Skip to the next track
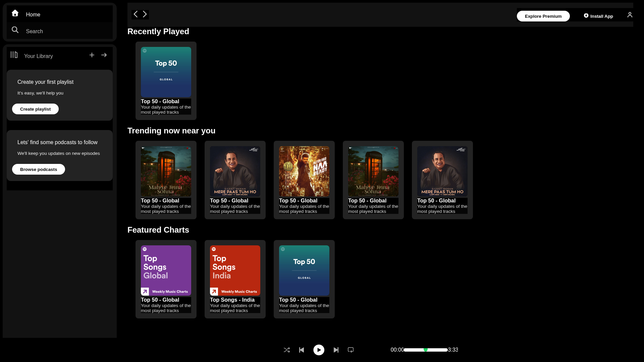The width and height of the screenshot is (644, 362). click(336, 350)
